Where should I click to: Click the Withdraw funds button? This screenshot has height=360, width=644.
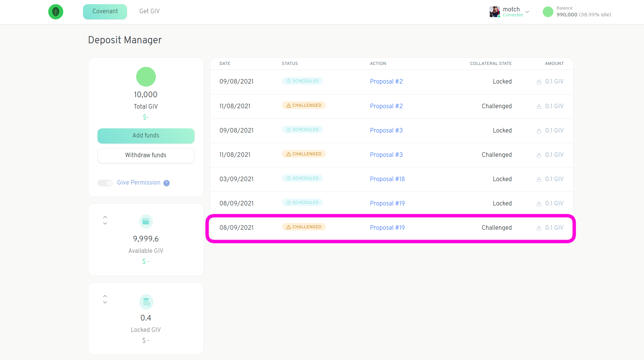(x=146, y=155)
